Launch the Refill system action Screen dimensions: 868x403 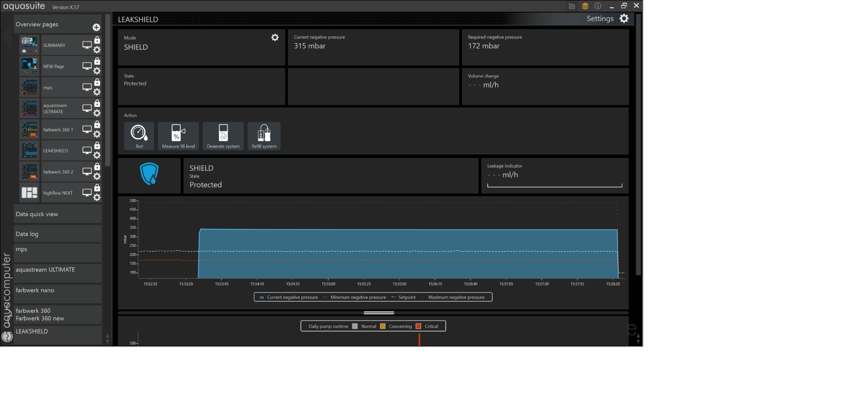264,136
